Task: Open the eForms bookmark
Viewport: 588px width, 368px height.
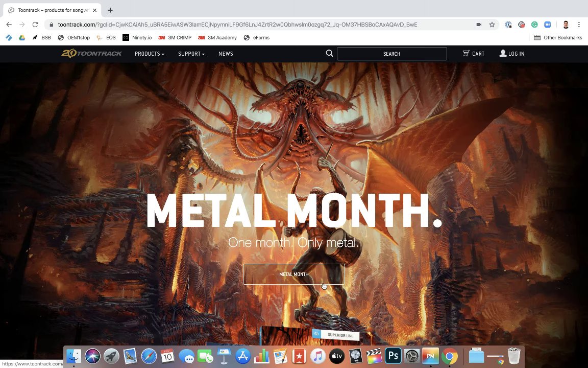Action: [257, 37]
